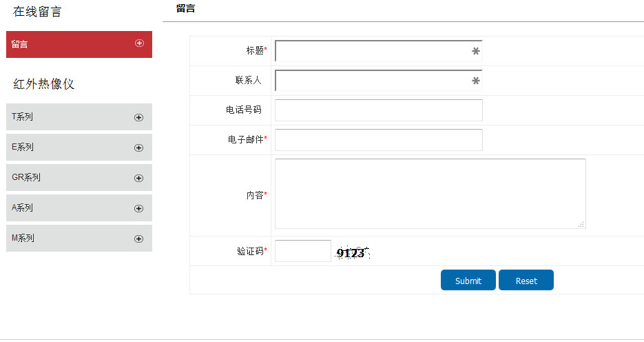Click into the 电话号码 input field
This screenshot has width=644, height=342.
tap(378, 110)
